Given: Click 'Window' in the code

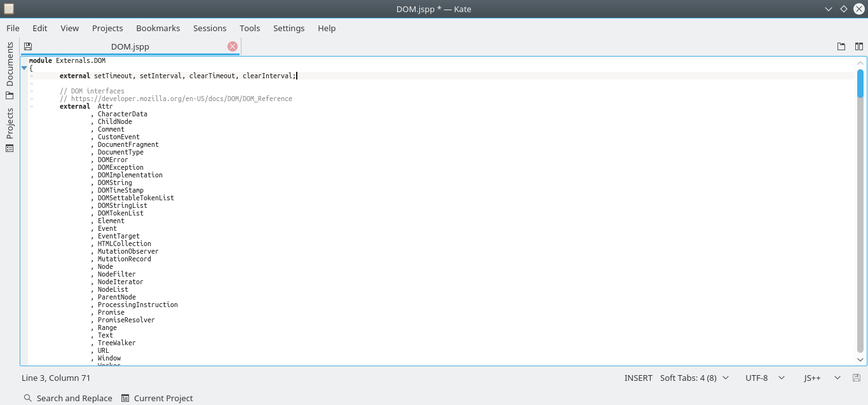Looking at the screenshot, I should click(109, 359).
